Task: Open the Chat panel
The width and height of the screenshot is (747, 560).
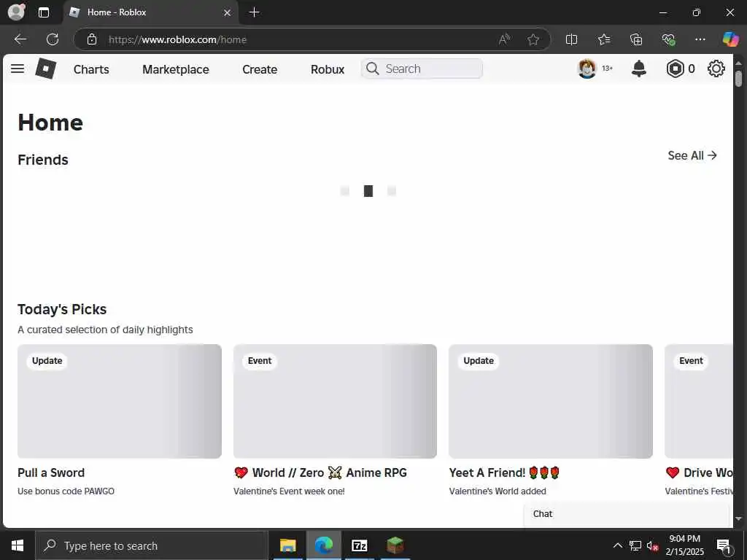Action: tap(627, 514)
